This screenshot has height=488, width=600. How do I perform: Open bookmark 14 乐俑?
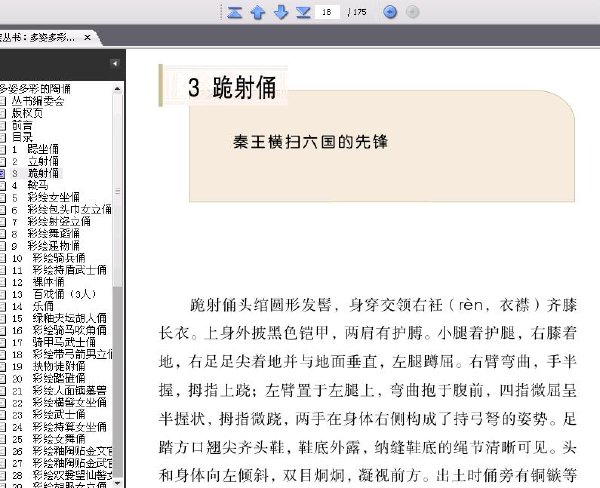(x=33, y=306)
